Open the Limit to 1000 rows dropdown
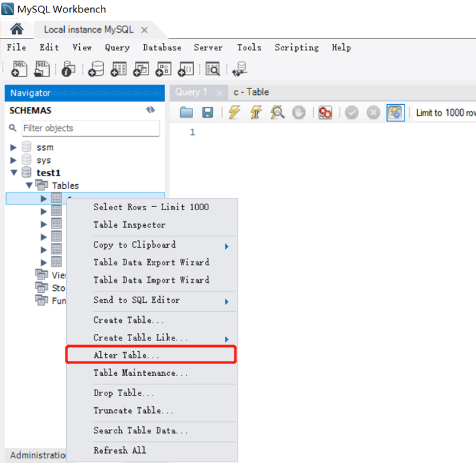This screenshot has height=463, width=476. point(446,113)
